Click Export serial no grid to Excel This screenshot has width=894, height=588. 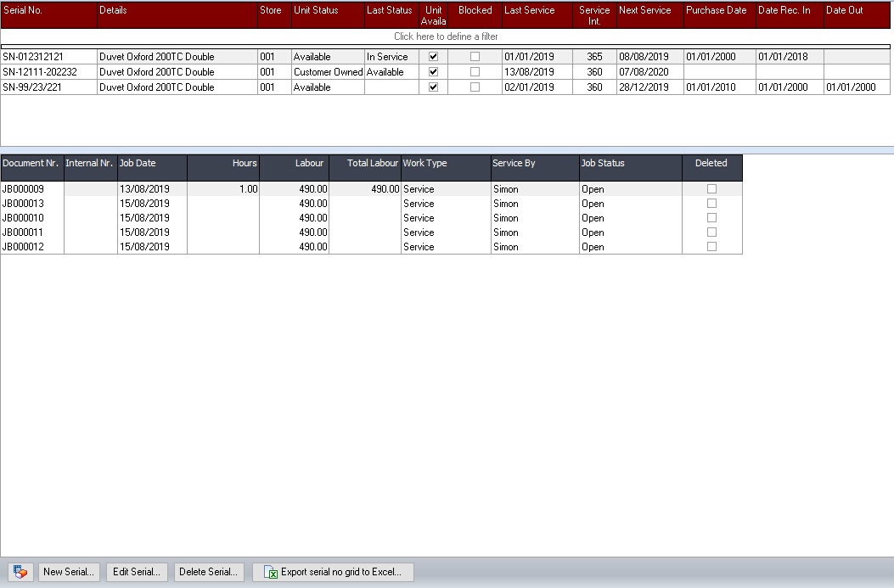click(x=333, y=572)
